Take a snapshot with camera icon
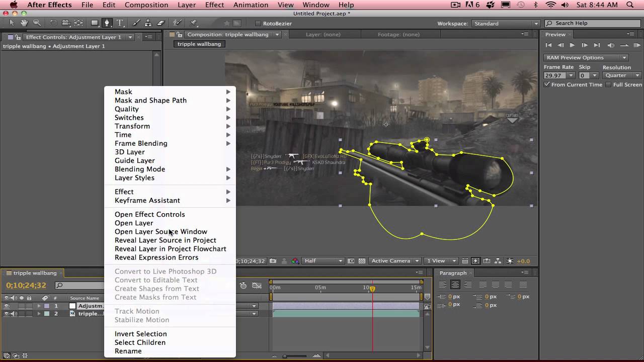This screenshot has height=362, width=644. point(273,261)
